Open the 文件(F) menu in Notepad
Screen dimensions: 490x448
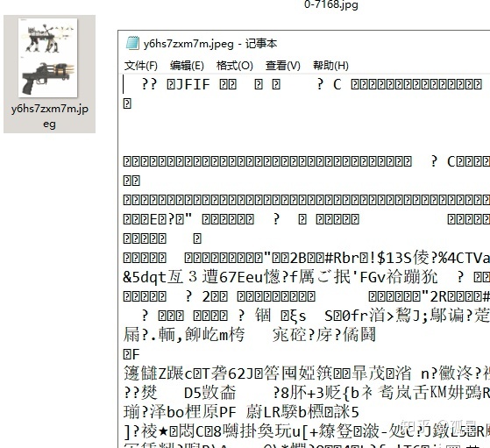(x=141, y=66)
